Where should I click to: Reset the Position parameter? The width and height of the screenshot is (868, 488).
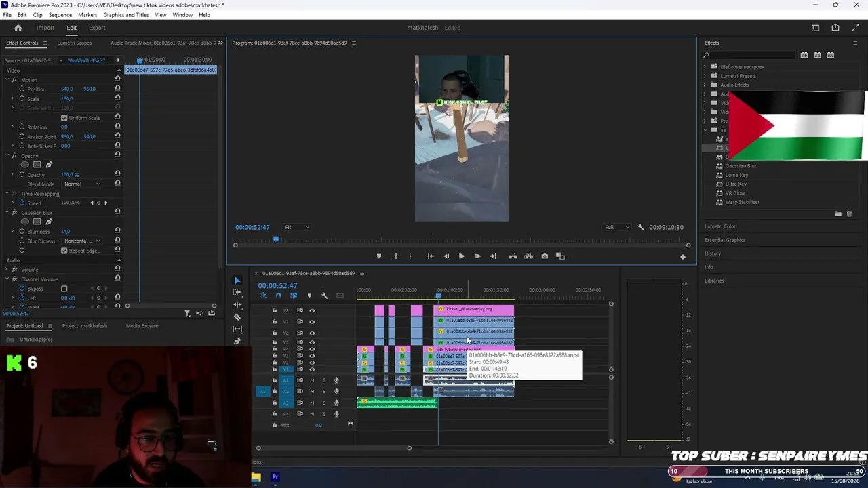[x=117, y=89]
